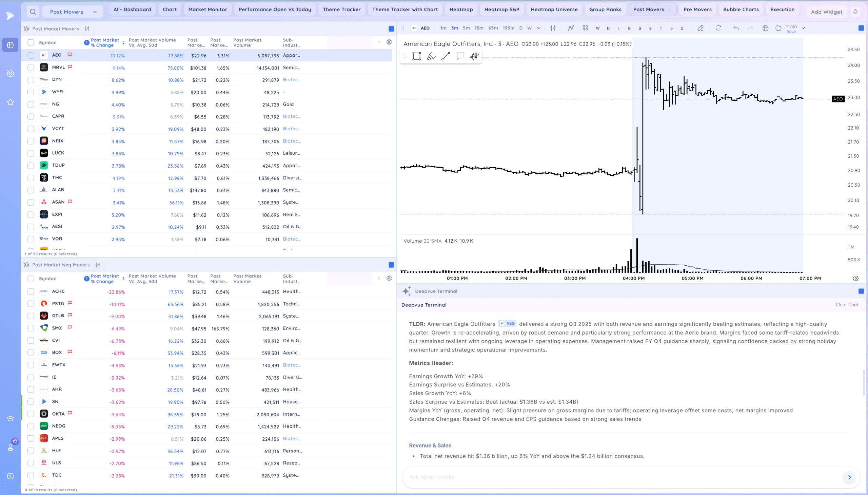Viewport: 868px width, 495px height.
Task: Open the indicators icon in chart toolbar
Action: (571, 28)
